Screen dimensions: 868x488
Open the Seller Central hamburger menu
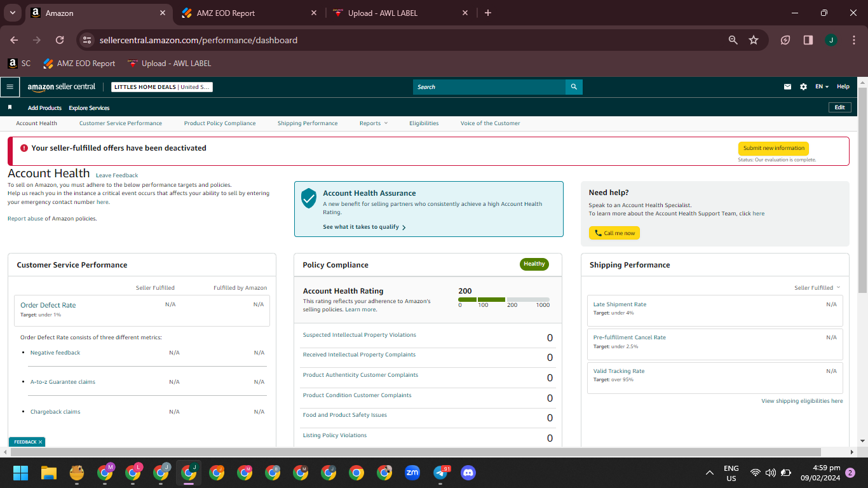[x=10, y=86]
